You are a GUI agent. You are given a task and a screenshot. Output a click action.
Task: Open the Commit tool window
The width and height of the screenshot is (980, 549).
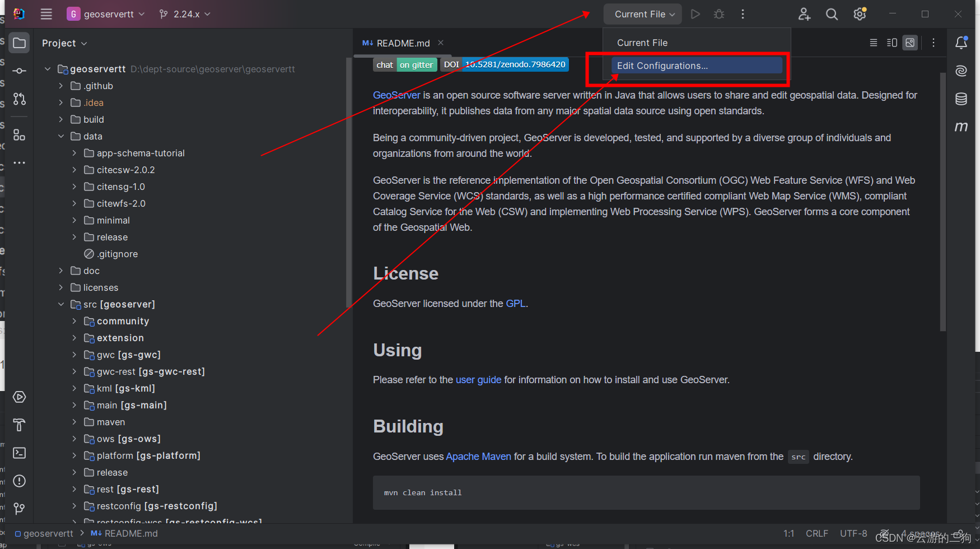pyautogui.click(x=20, y=71)
